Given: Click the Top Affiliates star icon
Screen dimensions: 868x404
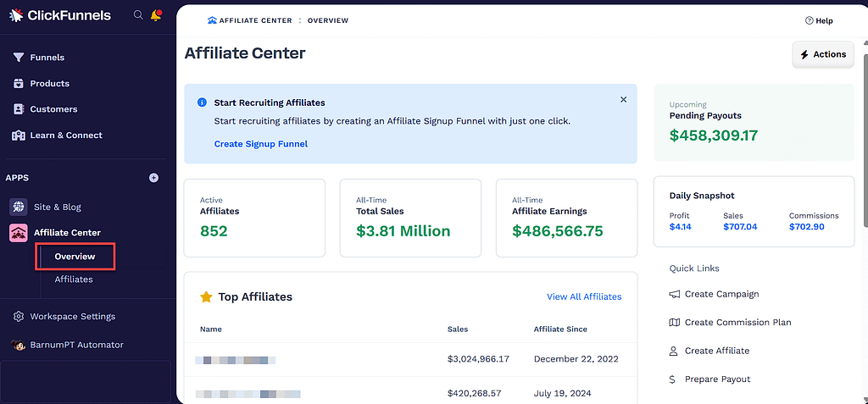Looking at the screenshot, I should coord(206,297).
